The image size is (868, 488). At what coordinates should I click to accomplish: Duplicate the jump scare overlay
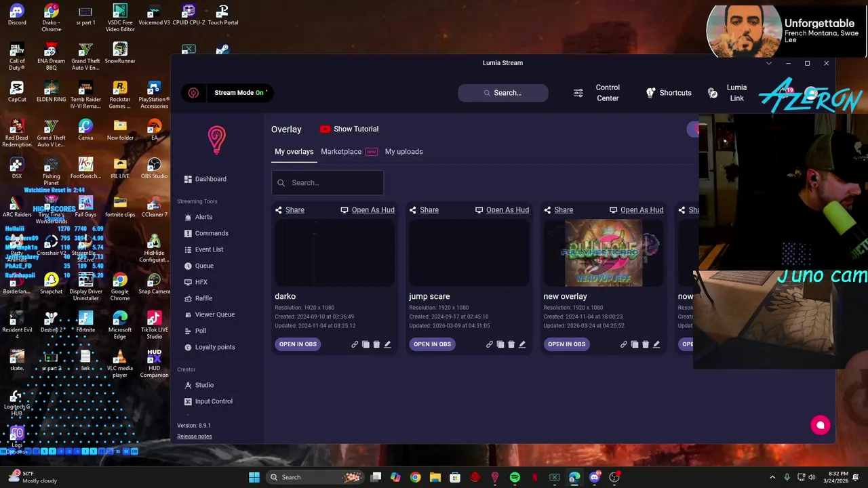(500, 344)
